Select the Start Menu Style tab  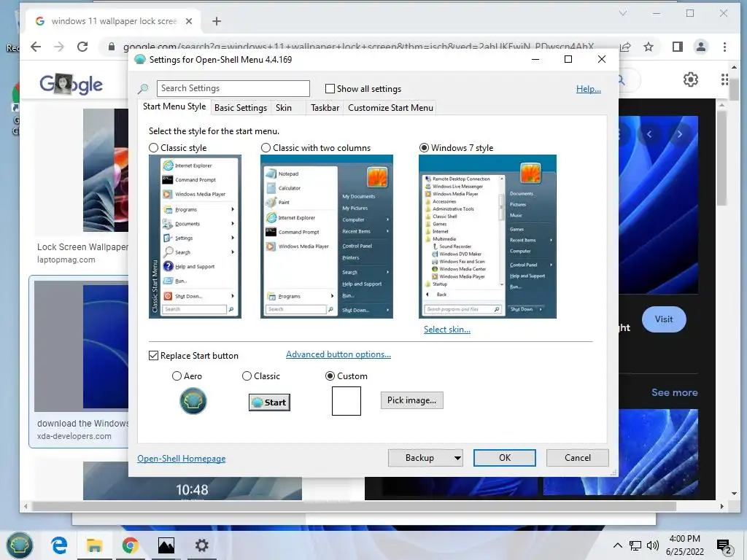[x=174, y=106]
